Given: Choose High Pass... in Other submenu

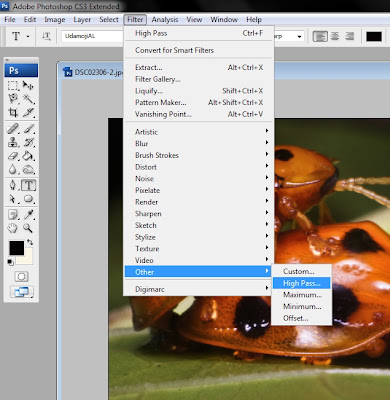Looking at the screenshot, I should (x=302, y=283).
